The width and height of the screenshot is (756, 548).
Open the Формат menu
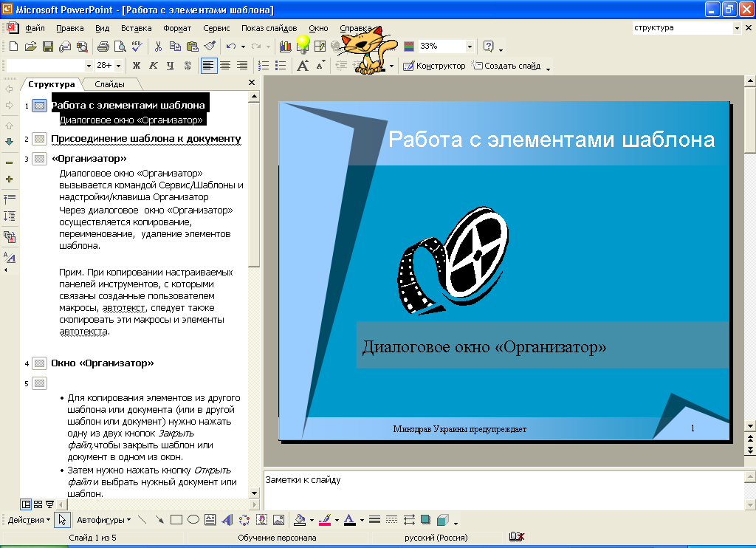[177, 29]
